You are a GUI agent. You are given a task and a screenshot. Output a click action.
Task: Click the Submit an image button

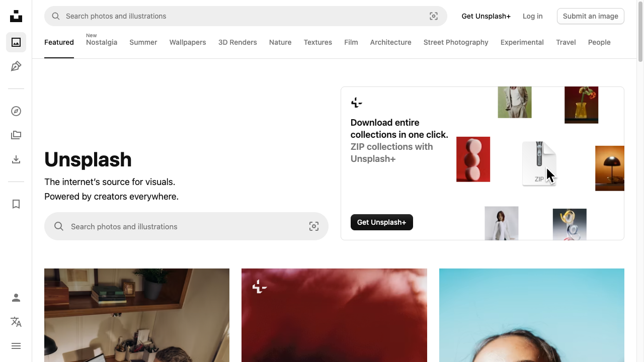point(591,16)
